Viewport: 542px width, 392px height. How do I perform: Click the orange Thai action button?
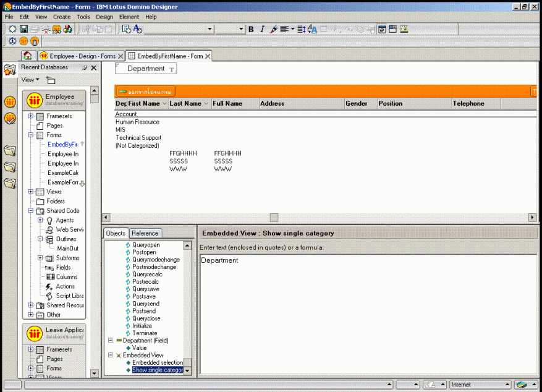tap(146, 92)
